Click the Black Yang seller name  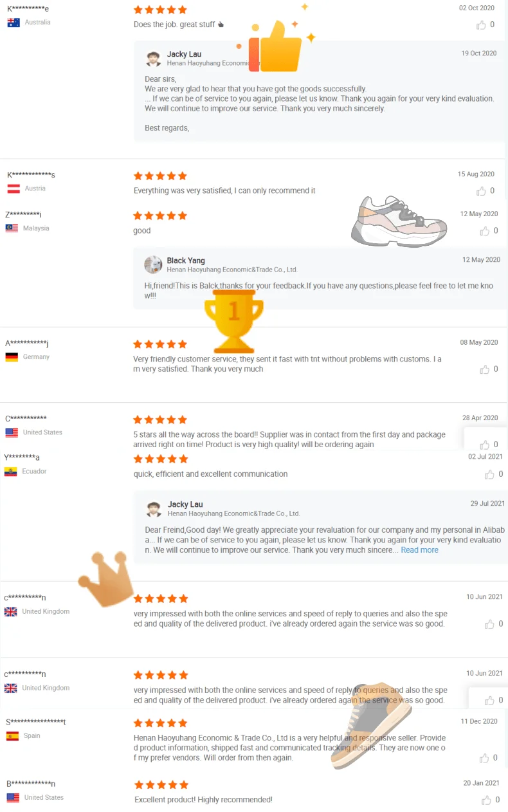click(186, 261)
